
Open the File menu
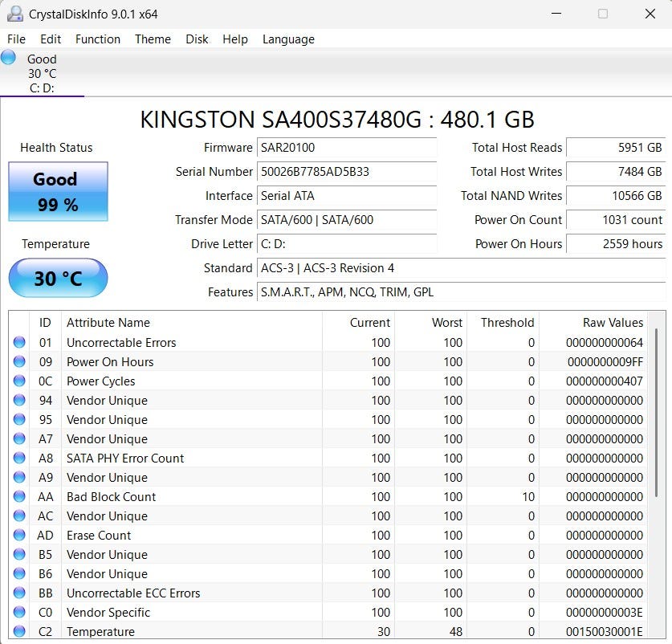pyautogui.click(x=16, y=39)
